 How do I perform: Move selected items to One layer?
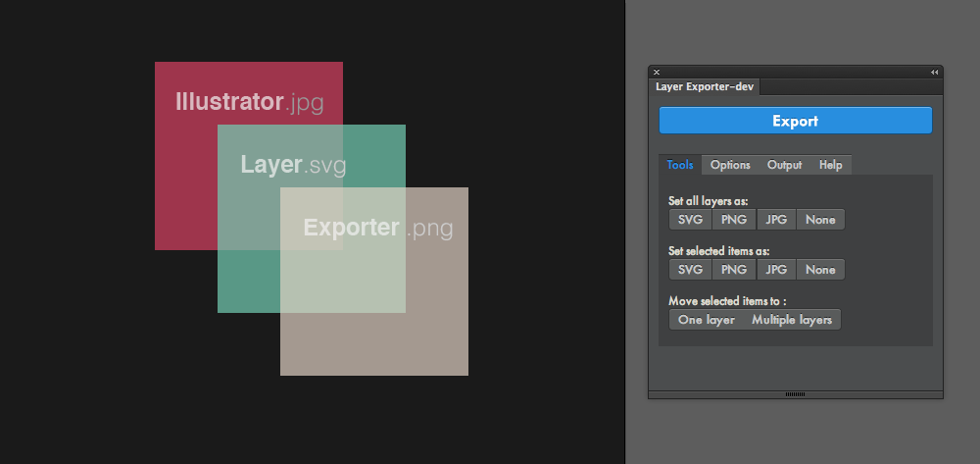(x=707, y=320)
